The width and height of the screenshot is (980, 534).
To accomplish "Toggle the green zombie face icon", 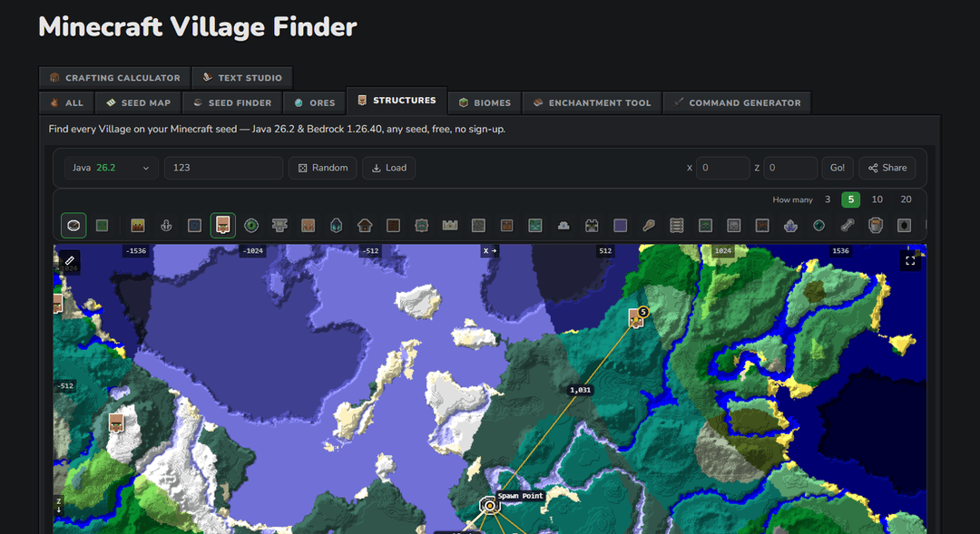I will pos(706,226).
